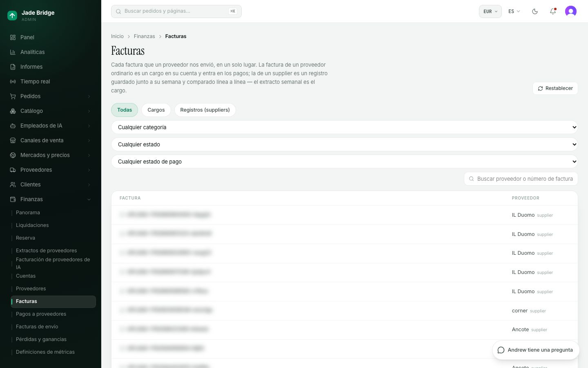Viewport: 588px width, 368px height.
Task: Open Tiempo real view
Action: pyautogui.click(x=51, y=81)
